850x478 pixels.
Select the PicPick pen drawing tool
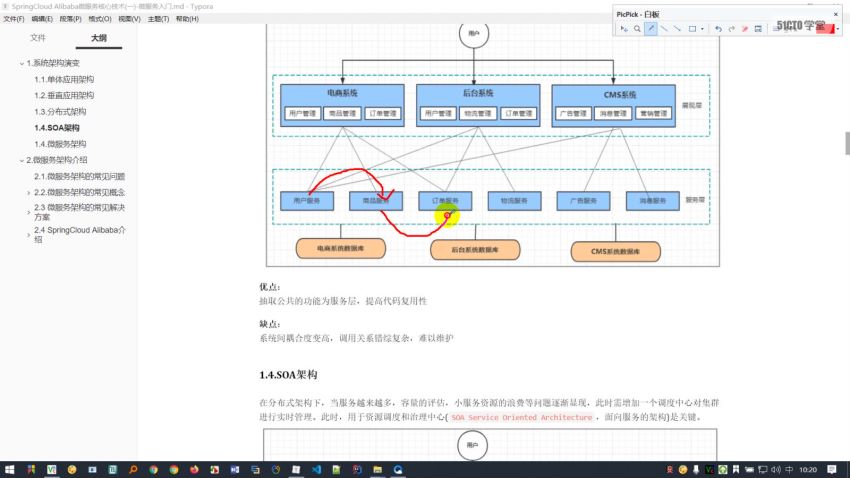(x=651, y=29)
